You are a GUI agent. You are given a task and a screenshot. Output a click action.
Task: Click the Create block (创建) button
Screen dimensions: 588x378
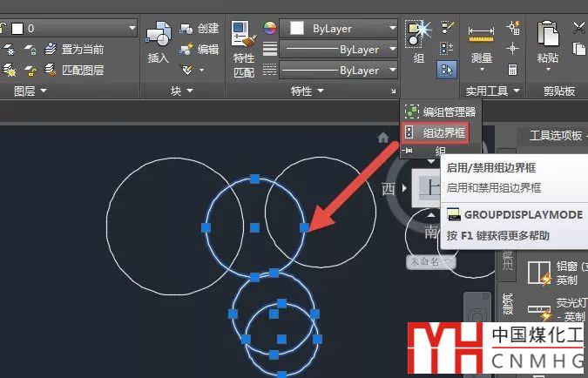199,29
